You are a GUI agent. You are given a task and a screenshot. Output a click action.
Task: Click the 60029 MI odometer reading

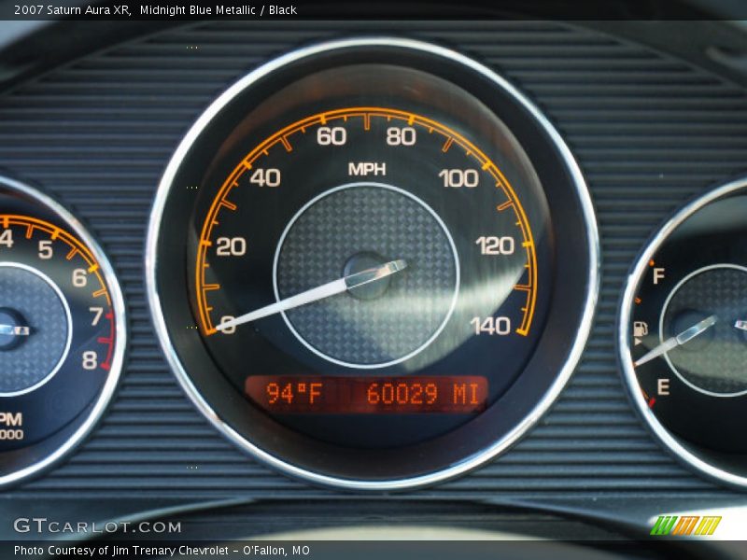(423, 394)
